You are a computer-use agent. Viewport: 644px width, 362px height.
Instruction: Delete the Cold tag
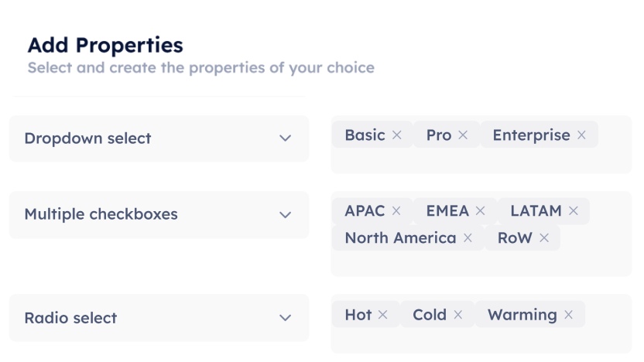(x=458, y=315)
